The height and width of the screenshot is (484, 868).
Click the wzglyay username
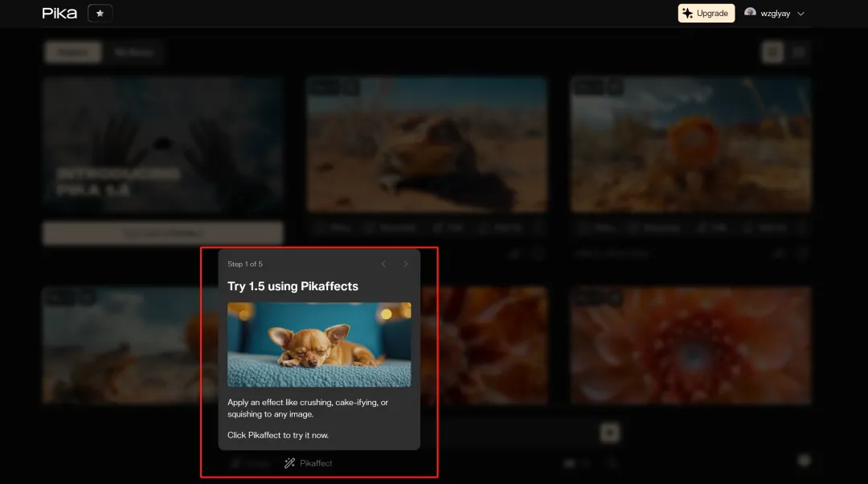(x=775, y=14)
